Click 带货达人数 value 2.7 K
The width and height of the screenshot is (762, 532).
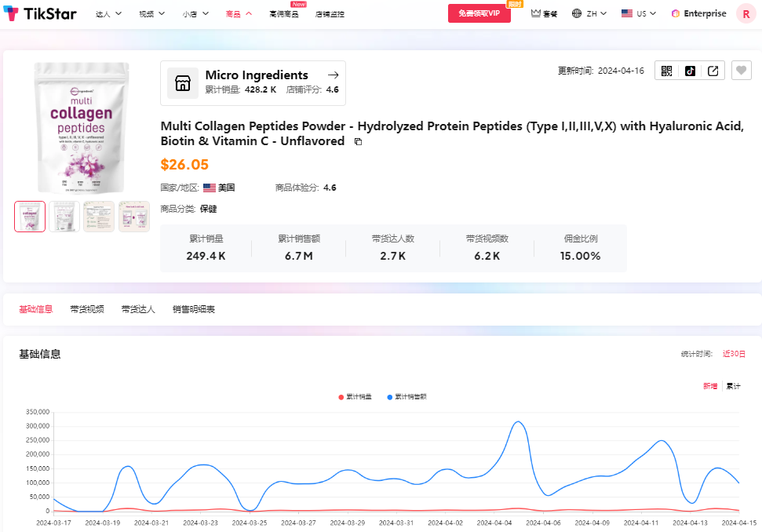[x=392, y=256]
